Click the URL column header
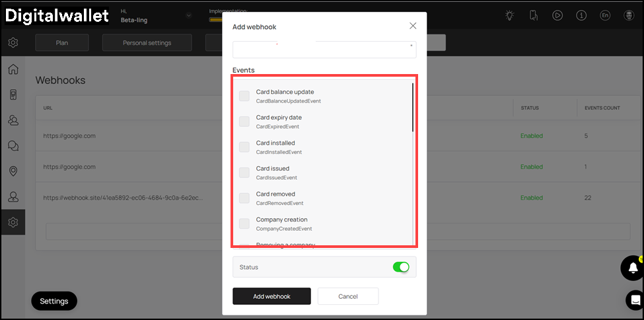 pos(48,108)
